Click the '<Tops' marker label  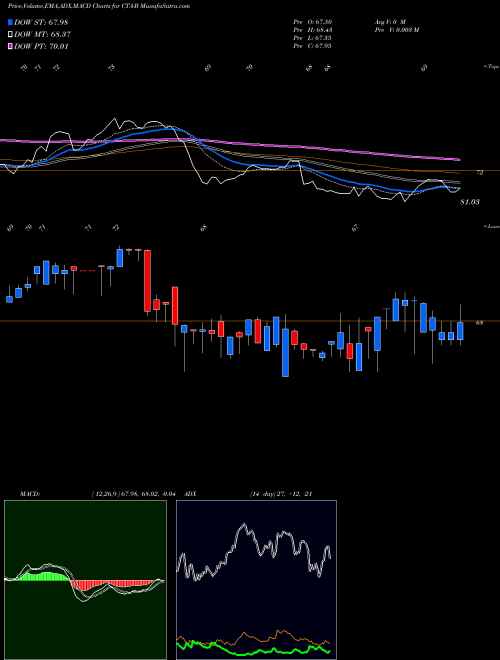click(492, 67)
